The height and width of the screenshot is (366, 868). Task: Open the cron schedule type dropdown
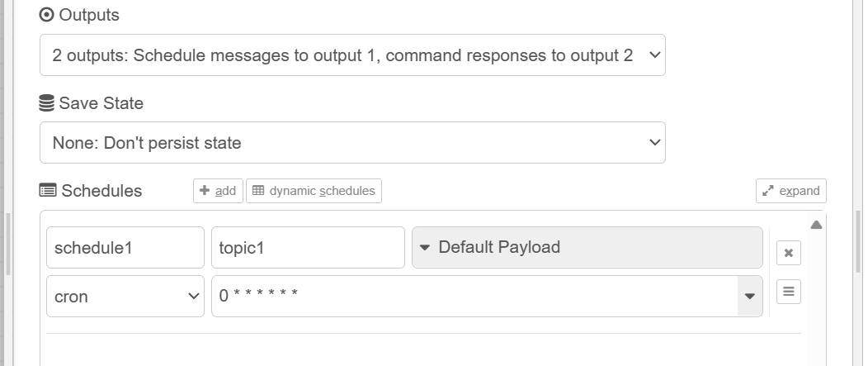click(x=125, y=297)
